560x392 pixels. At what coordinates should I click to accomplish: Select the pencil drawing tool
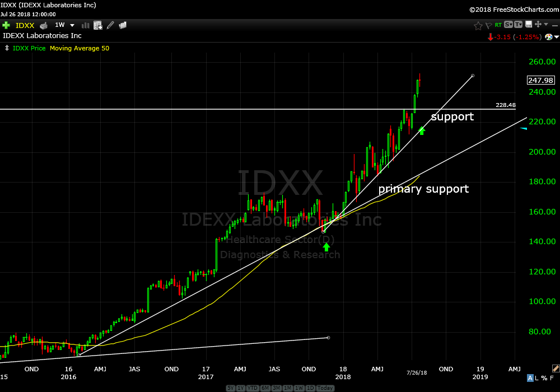110,25
